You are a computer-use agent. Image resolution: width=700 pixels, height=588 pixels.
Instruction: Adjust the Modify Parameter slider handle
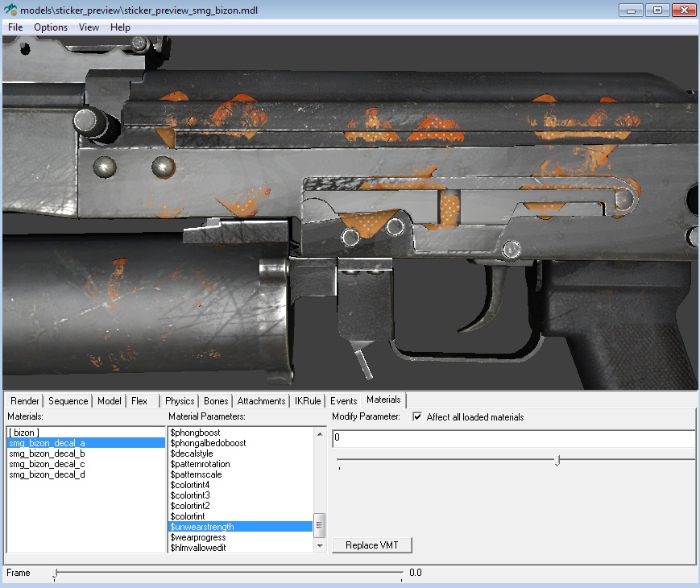557,460
